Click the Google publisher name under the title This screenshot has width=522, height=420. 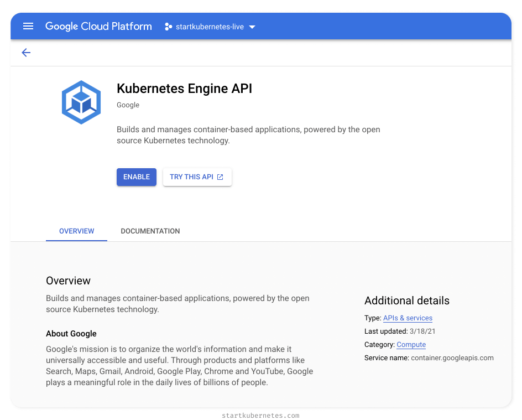(128, 105)
